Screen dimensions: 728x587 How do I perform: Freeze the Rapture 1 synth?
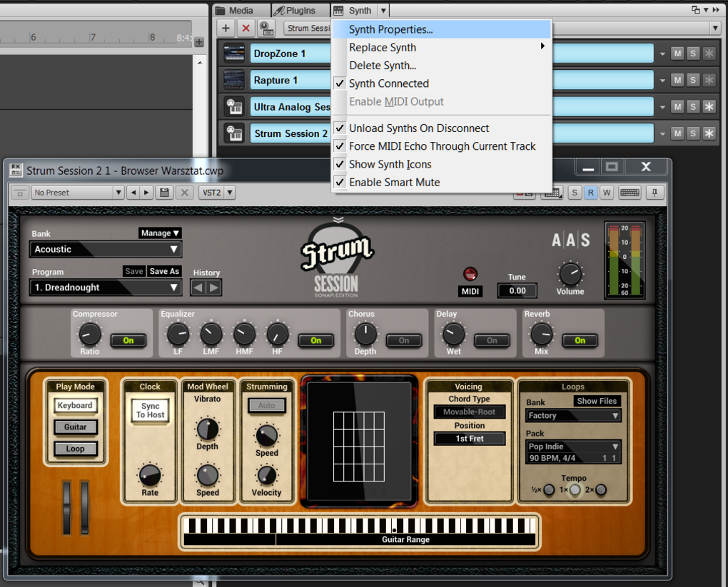[x=709, y=80]
